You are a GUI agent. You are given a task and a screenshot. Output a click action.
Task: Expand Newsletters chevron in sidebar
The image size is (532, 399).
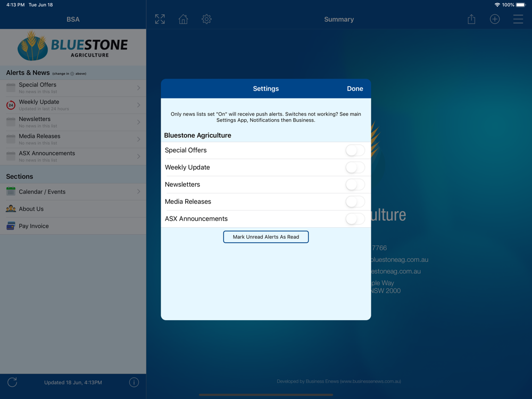138,122
